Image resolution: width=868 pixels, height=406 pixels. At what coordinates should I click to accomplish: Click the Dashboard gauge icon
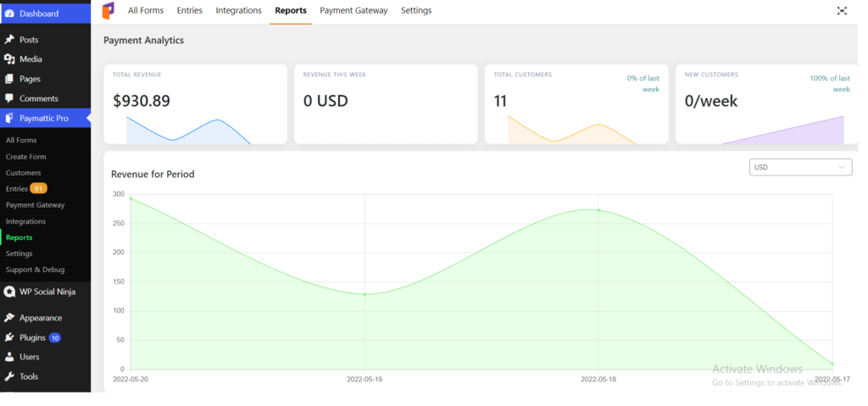[x=9, y=14]
